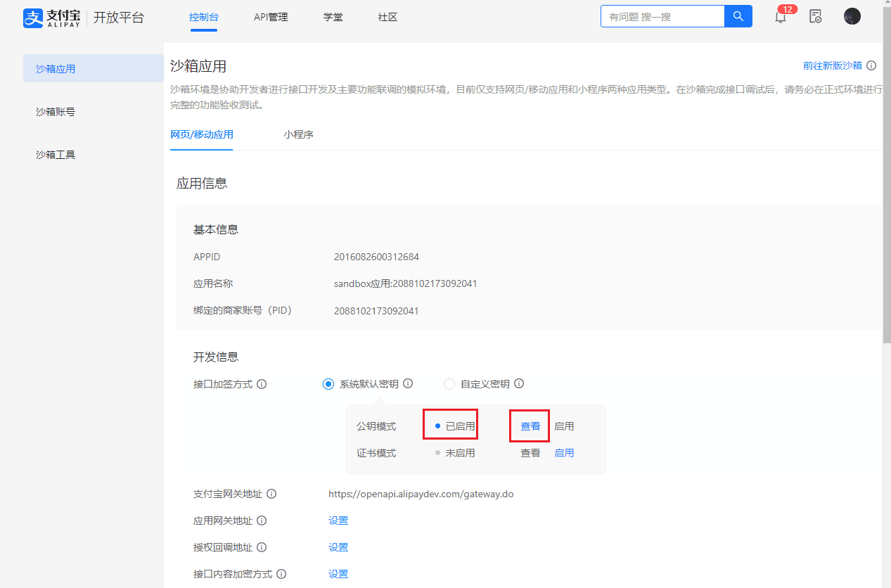Click the APPID value 2016082600312684
This screenshot has height=588, width=891.
[376, 257]
